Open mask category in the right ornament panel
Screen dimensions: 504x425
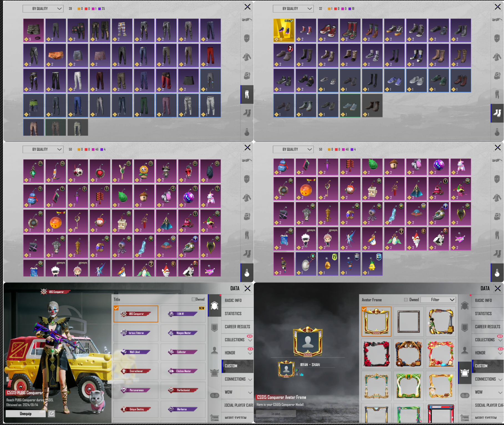[497, 179]
